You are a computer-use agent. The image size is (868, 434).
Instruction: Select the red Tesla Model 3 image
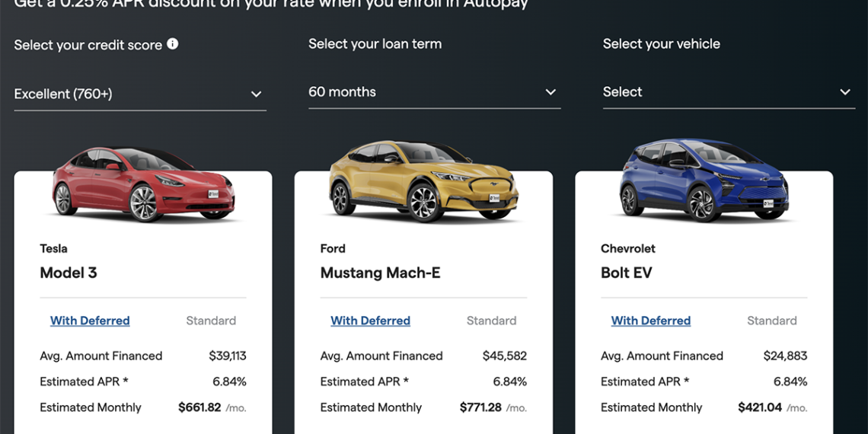click(143, 183)
